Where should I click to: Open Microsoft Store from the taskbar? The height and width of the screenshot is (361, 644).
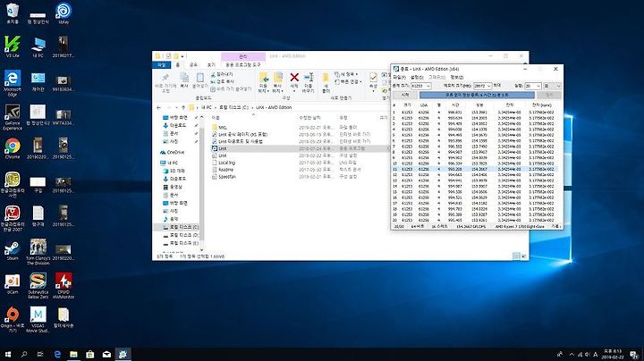(x=90, y=354)
